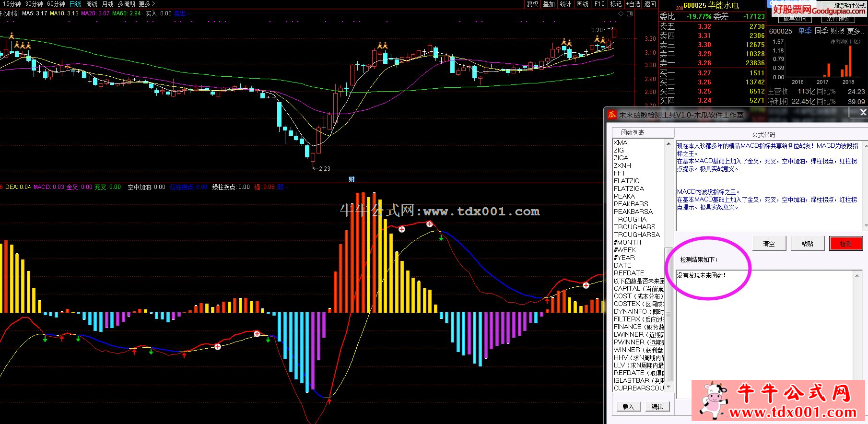The height and width of the screenshot is (424, 868).
Task: Add stock with +自选 button
Action: [x=633, y=4]
